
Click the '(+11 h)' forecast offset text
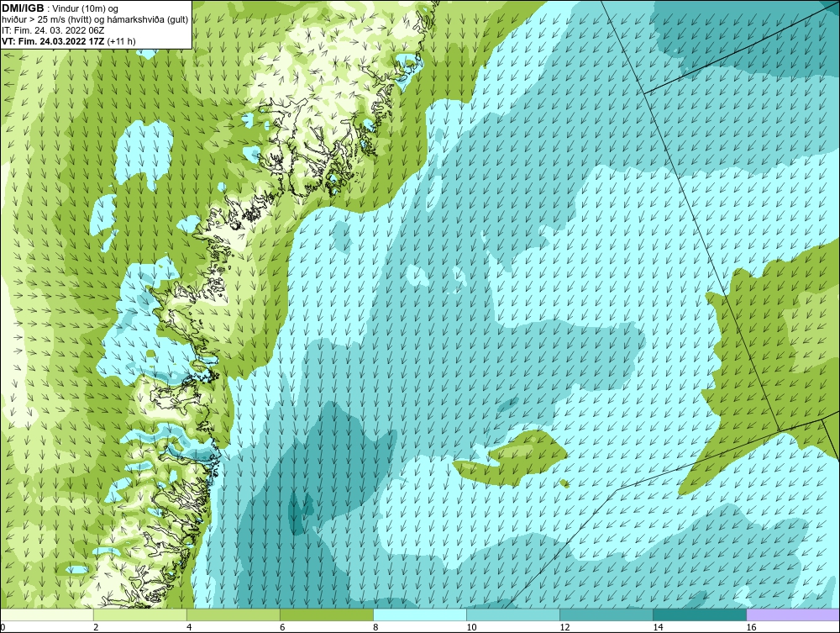122,41
